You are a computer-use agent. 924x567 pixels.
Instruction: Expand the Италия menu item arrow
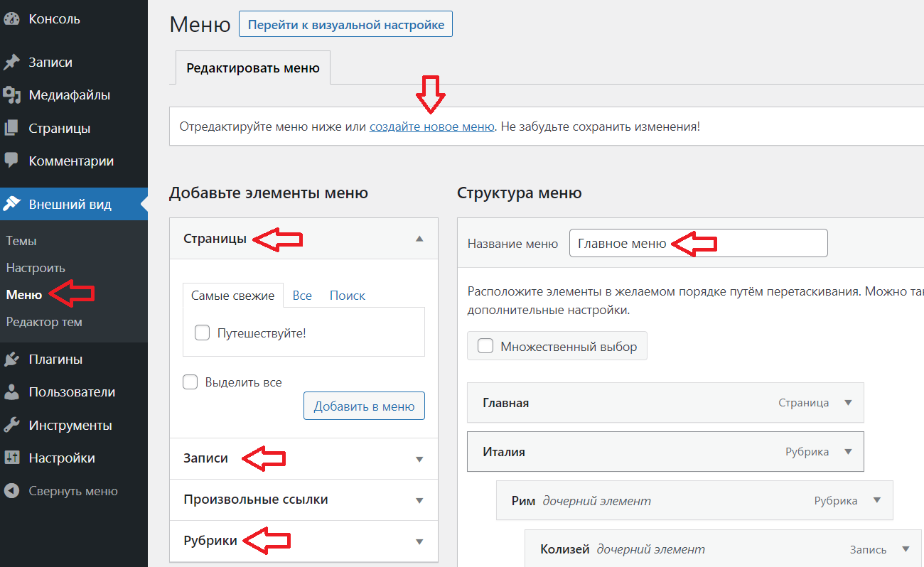pyautogui.click(x=848, y=452)
